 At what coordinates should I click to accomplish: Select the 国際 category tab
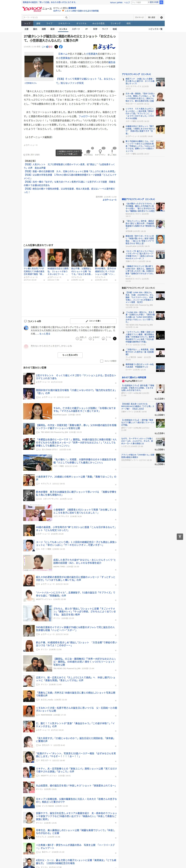click(44, 29)
